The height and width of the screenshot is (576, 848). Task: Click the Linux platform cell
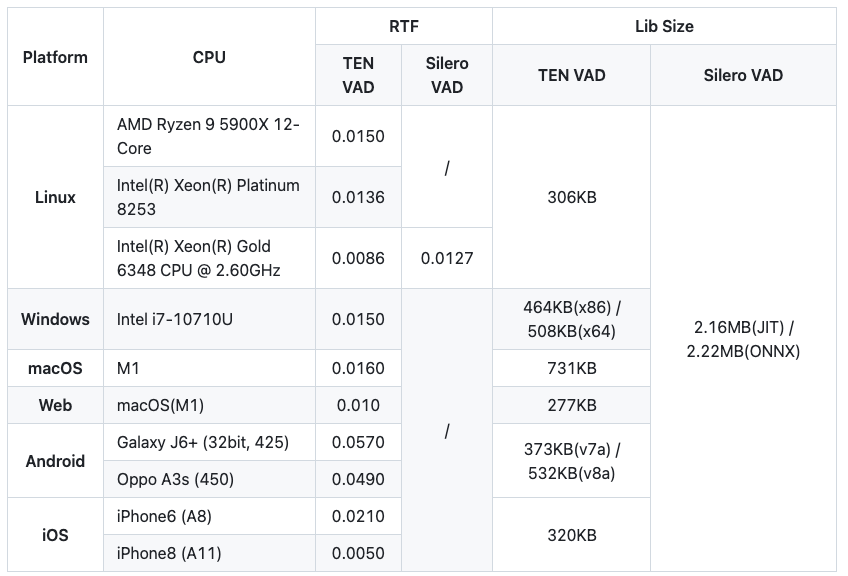point(55,197)
